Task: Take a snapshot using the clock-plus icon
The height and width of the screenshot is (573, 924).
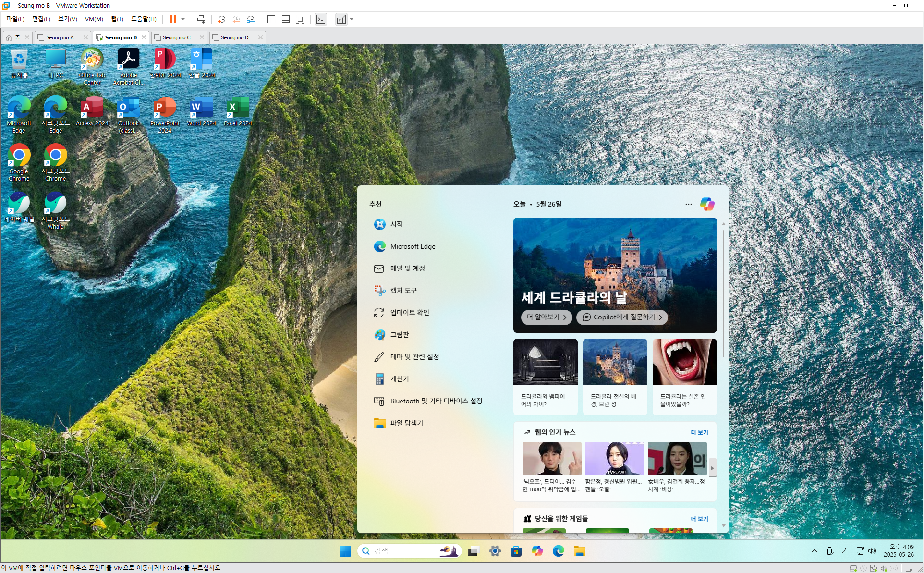Action: coord(221,19)
